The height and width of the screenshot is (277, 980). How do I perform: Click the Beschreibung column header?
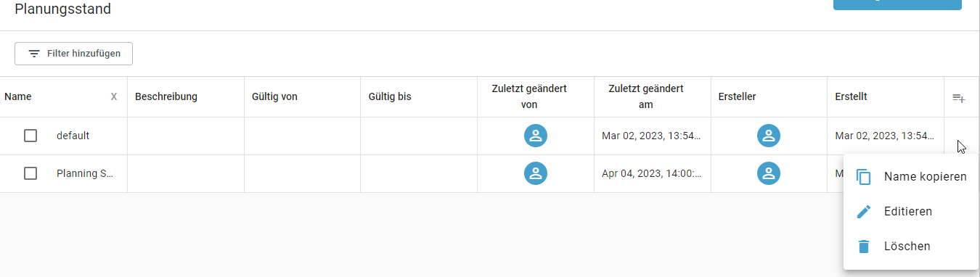pyautogui.click(x=166, y=96)
